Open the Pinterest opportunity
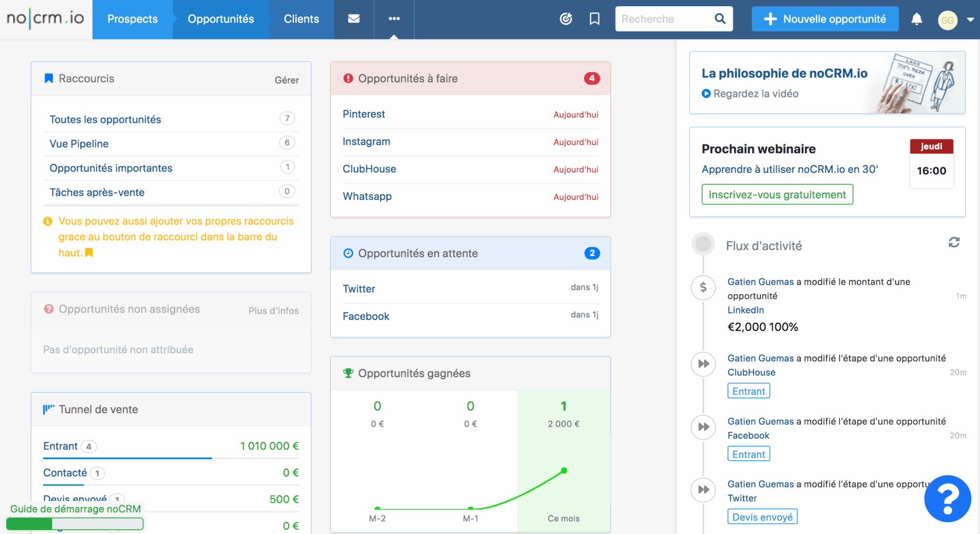 pyautogui.click(x=364, y=114)
